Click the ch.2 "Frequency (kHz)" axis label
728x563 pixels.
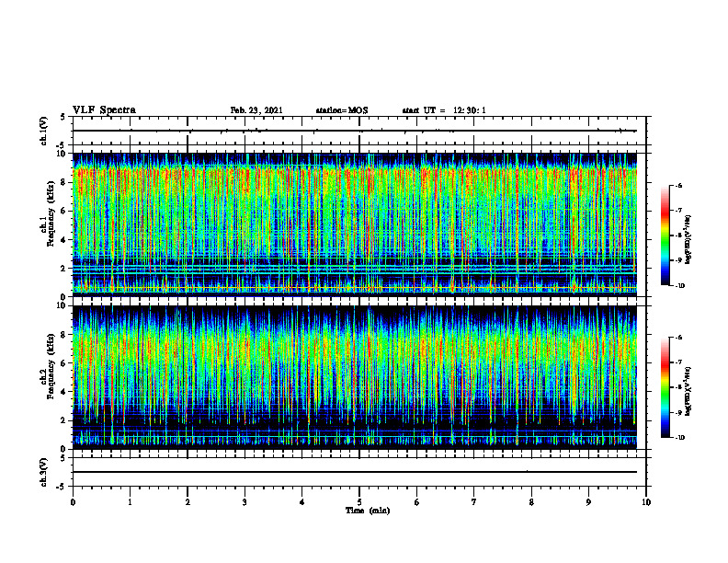click(x=51, y=366)
